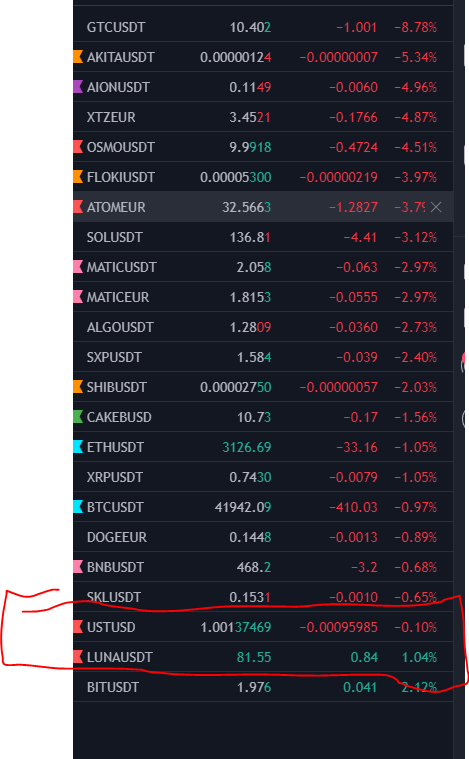Select the DOGEEUR watchlist entry
The image size is (469, 759).
click(x=263, y=537)
